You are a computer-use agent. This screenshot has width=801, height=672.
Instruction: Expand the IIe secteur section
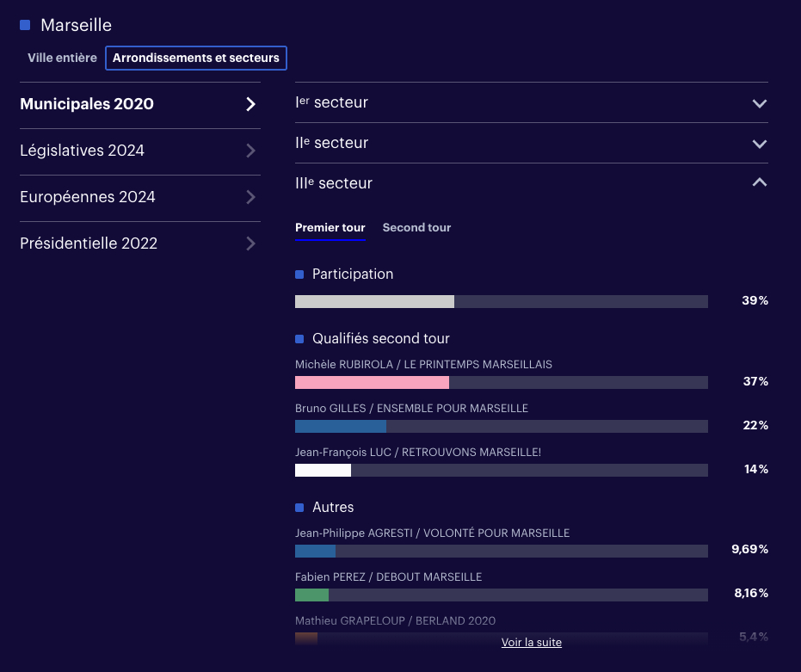(x=759, y=144)
